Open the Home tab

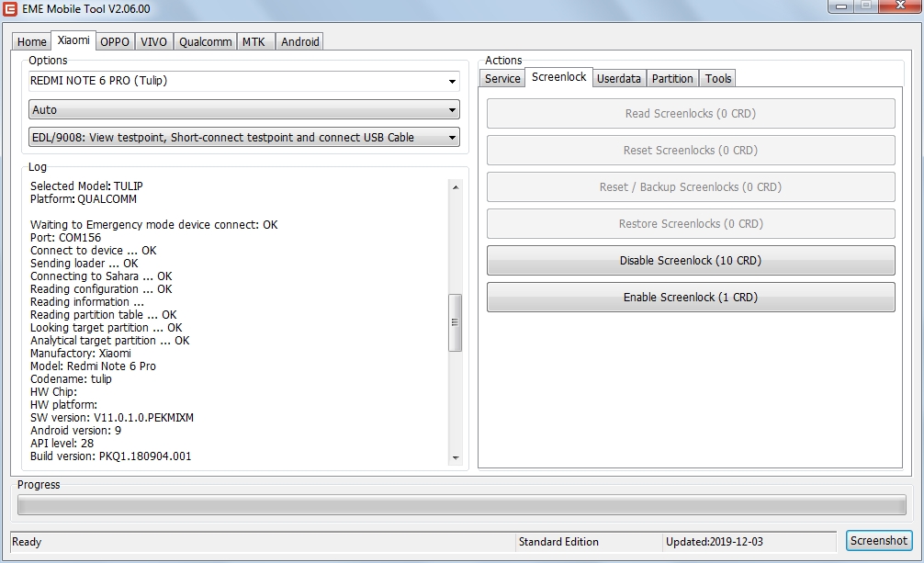[x=32, y=42]
